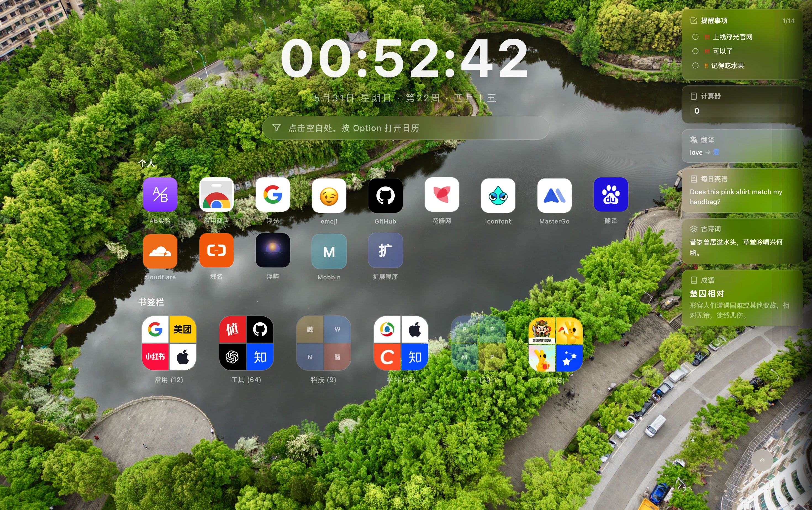
Task: Open the 浮屿 shortcut icon
Action: [273, 250]
